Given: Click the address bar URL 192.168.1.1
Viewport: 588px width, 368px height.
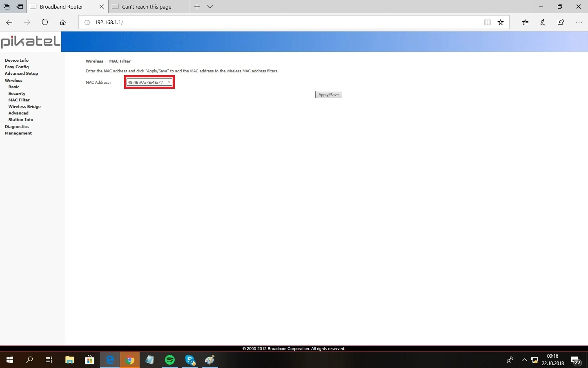Looking at the screenshot, I should click(x=109, y=22).
